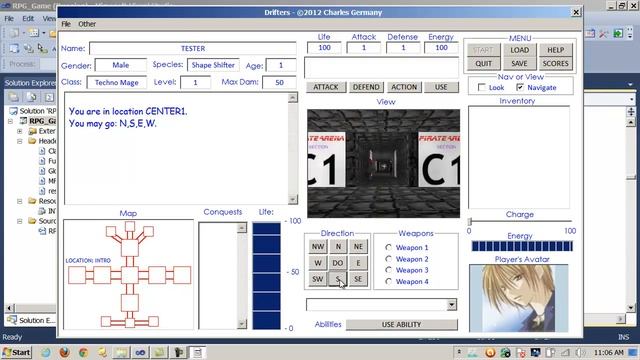Click the Visual Studio taskbar icon
This screenshot has height=360, width=640.
tap(140, 352)
